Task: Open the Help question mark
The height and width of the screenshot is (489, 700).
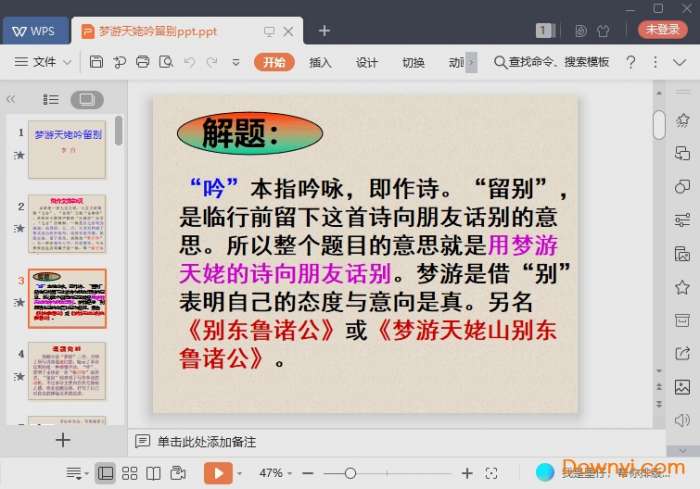Action: coord(631,62)
